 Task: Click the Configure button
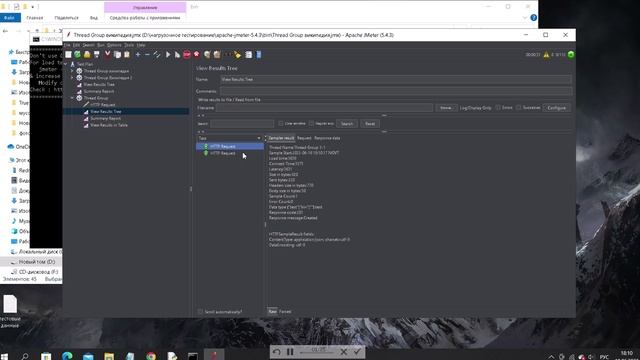pyautogui.click(x=557, y=108)
